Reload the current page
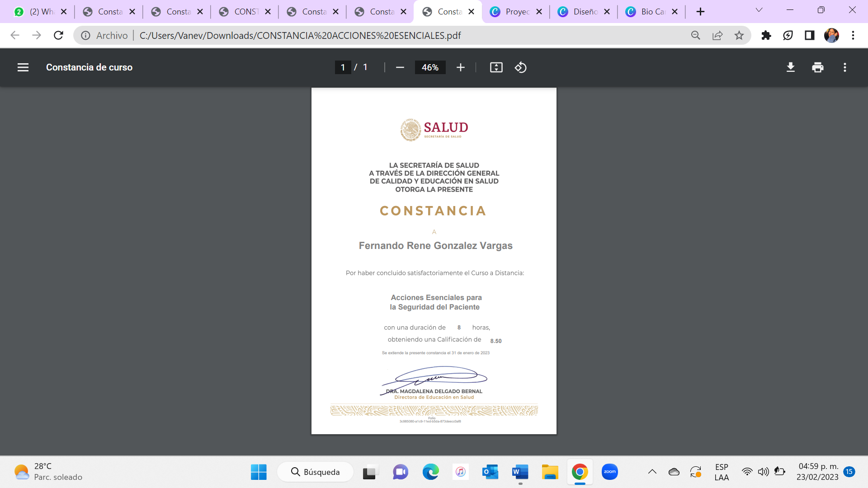This screenshot has width=868, height=488. pyautogui.click(x=58, y=35)
